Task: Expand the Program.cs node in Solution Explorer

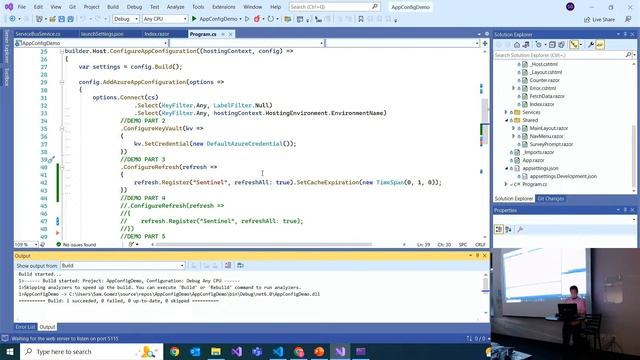Action: tap(506, 184)
